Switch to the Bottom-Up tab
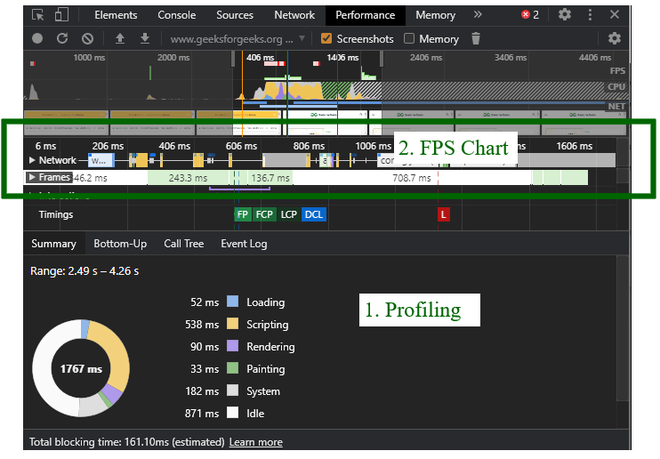Viewport: 660px width, 459px height. (x=120, y=244)
